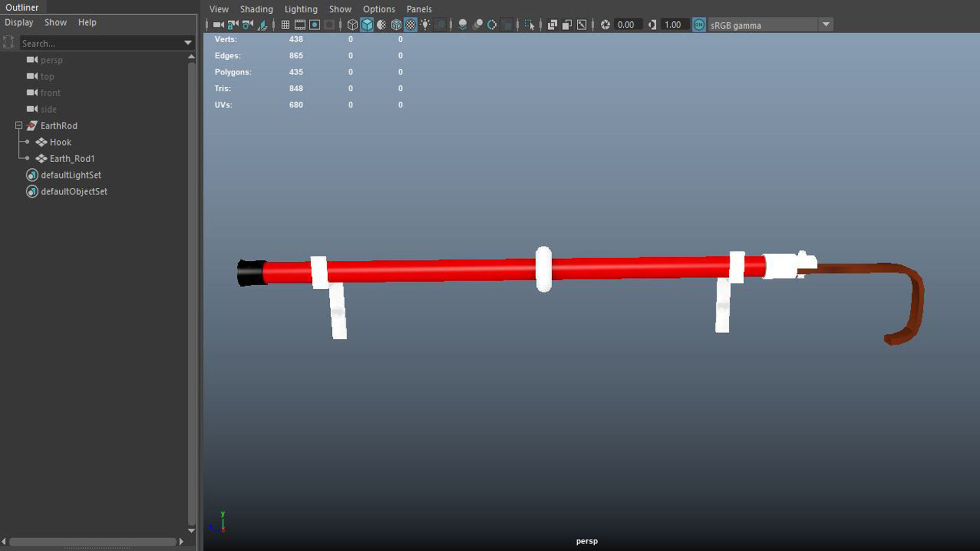Click smooth shade all cube icon
The image size is (980, 551).
(367, 24)
